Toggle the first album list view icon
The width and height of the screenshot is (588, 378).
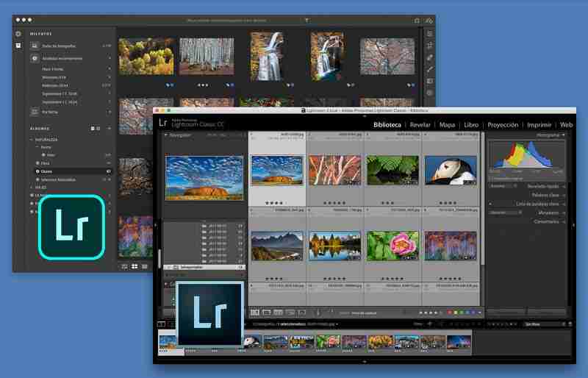pyautogui.click(x=93, y=129)
